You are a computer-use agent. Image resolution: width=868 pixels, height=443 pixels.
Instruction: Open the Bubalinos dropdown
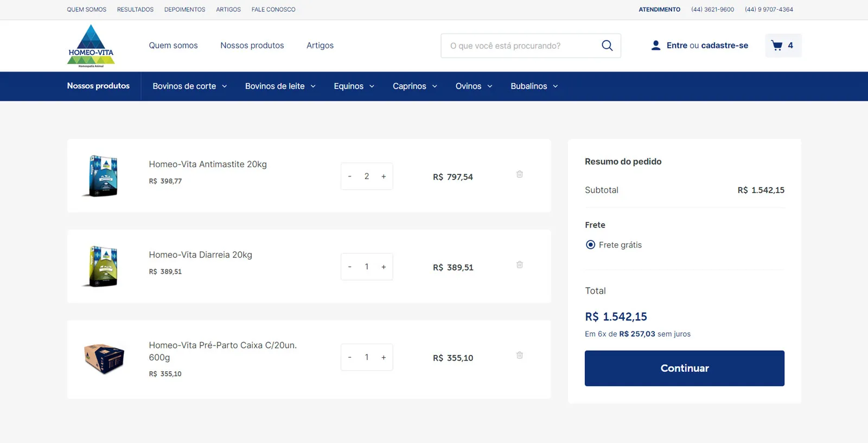click(x=534, y=86)
